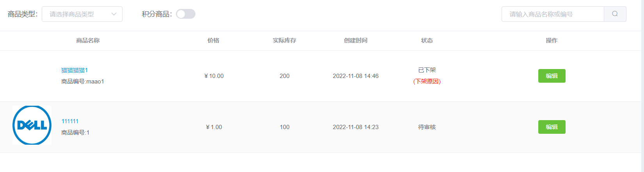Click the search magnifier icon button

[x=615, y=14]
